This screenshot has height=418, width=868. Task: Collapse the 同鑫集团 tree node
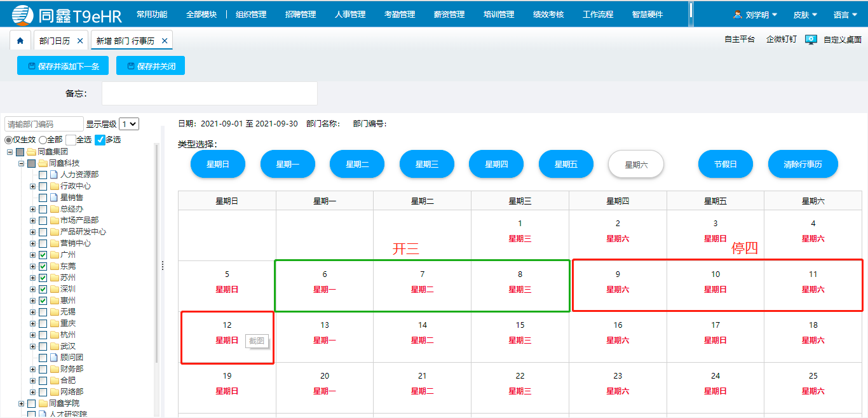pyautogui.click(x=10, y=152)
